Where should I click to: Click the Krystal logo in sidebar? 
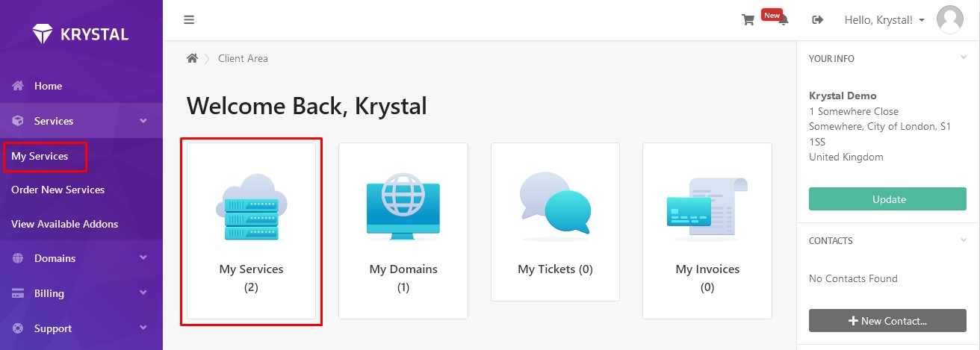(x=81, y=34)
